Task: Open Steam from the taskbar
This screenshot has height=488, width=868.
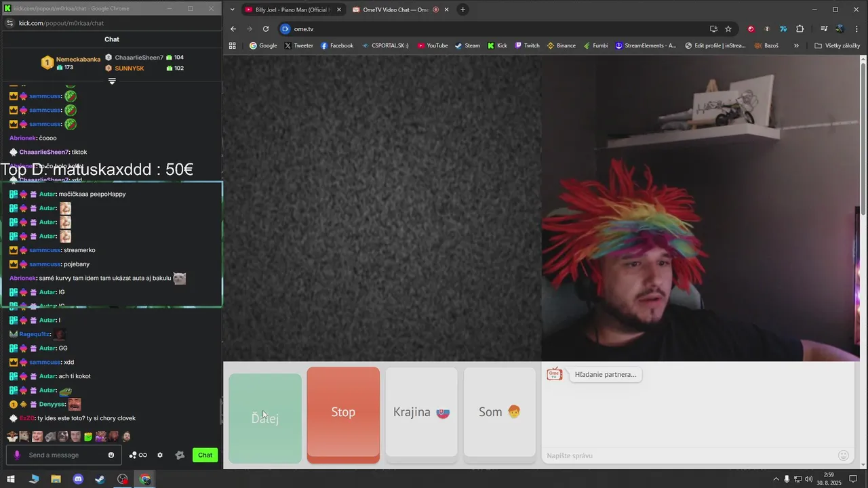Action: pyautogui.click(x=100, y=479)
